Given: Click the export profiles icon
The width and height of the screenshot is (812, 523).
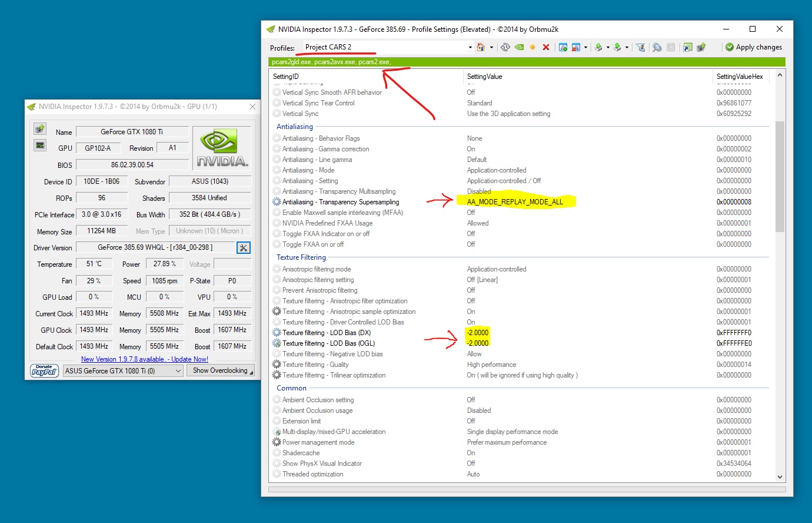Looking at the screenshot, I should 598,47.
